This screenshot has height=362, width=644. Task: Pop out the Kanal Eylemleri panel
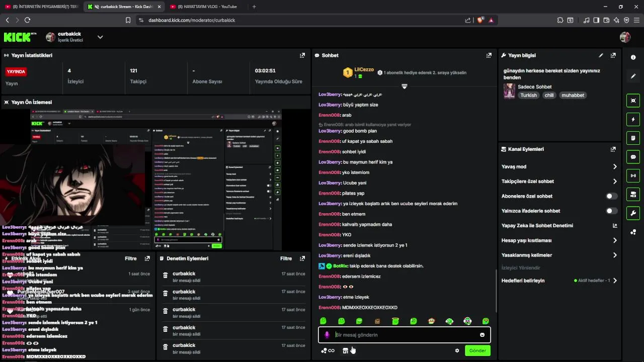point(613,149)
